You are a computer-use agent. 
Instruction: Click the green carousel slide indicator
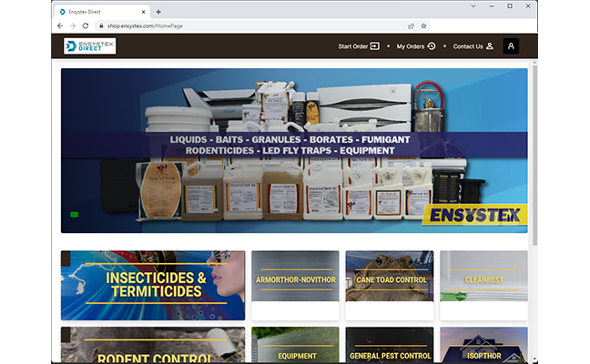75,215
